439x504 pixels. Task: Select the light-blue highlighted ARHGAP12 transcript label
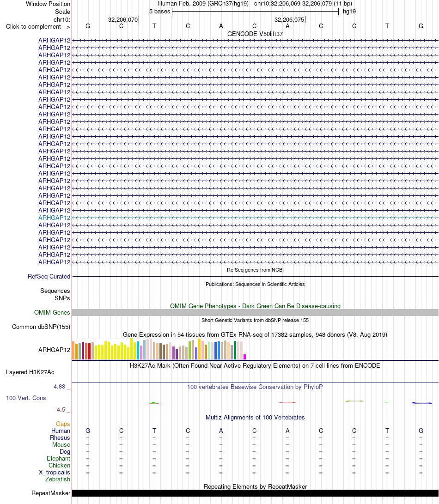coord(54,218)
